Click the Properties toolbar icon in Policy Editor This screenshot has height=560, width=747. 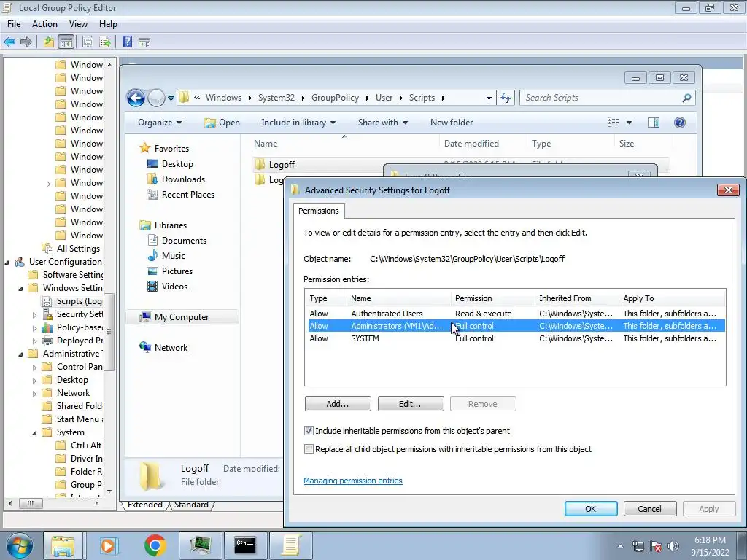point(88,42)
